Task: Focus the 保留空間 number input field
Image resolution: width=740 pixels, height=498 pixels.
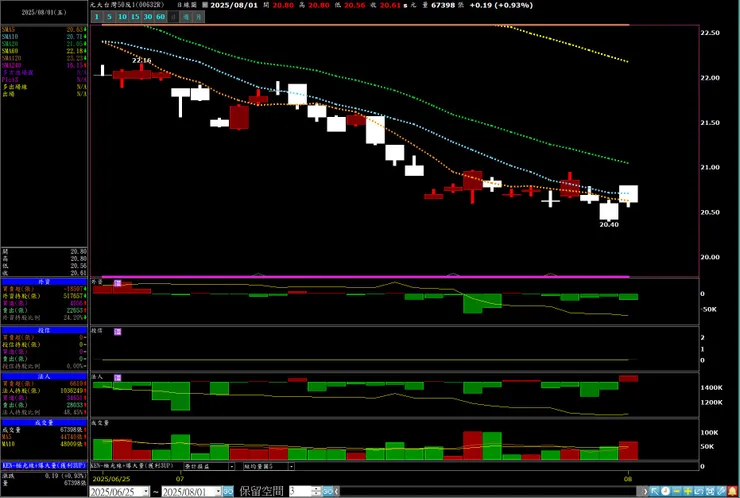Action: tap(300, 492)
